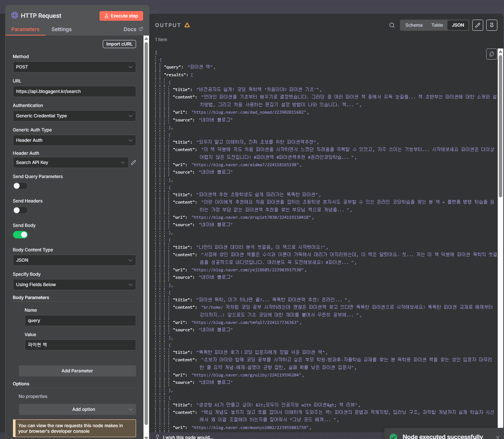Edit the Search API Key credential pencil
The width and height of the screenshot is (504, 439).
[x=133, y=162]
